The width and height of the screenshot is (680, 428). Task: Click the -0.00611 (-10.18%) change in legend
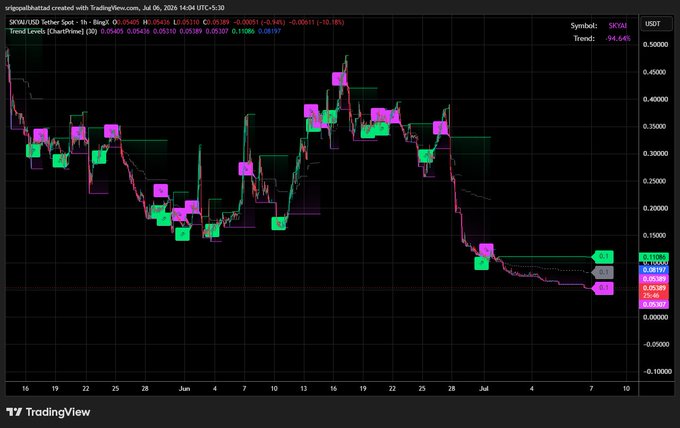click(316, 22)
